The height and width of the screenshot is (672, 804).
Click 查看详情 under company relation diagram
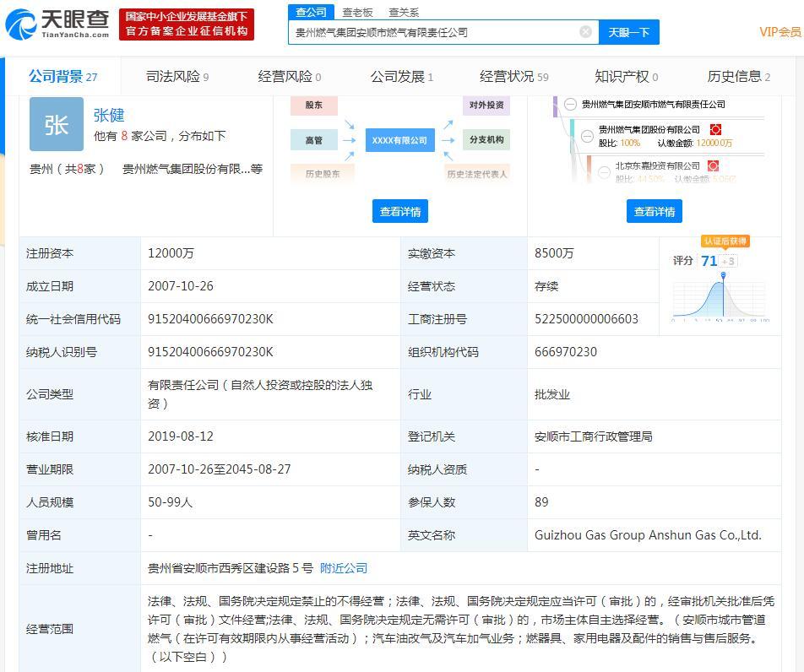tap(400, 211)
